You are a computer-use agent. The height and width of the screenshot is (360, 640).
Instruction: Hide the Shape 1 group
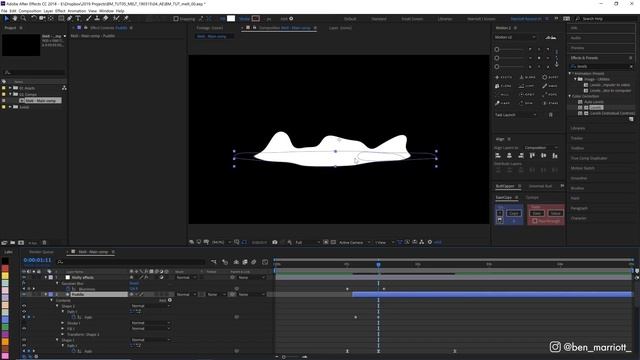[x=24, y=340]
